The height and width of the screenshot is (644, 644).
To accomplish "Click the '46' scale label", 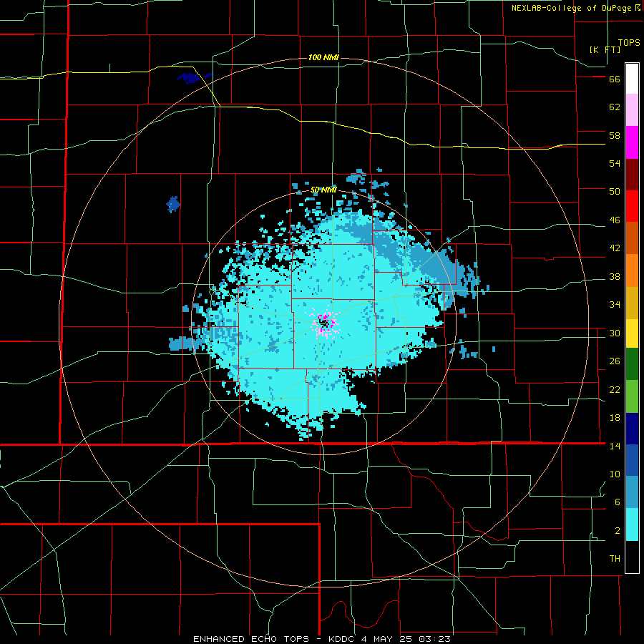I will point(615,220).
